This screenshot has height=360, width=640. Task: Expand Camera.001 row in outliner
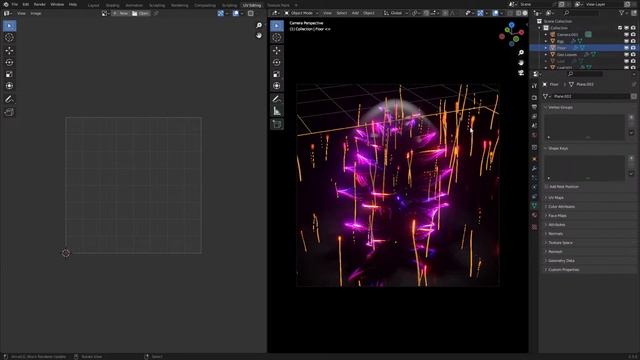coord(546,35)
